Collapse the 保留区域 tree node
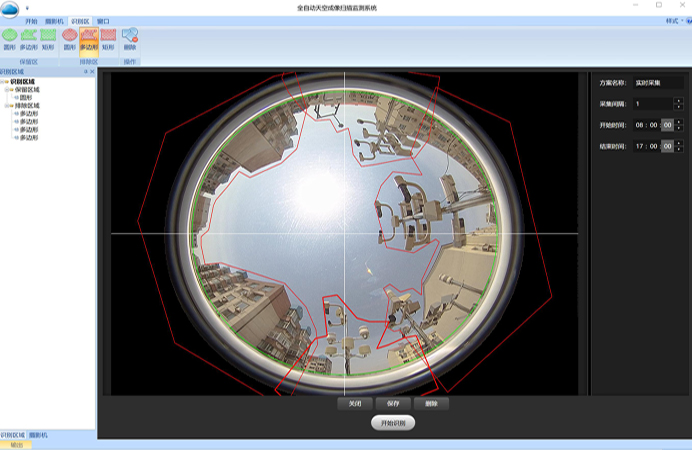The height and width of the screenshot is (450, 692). tap(8, 89)
